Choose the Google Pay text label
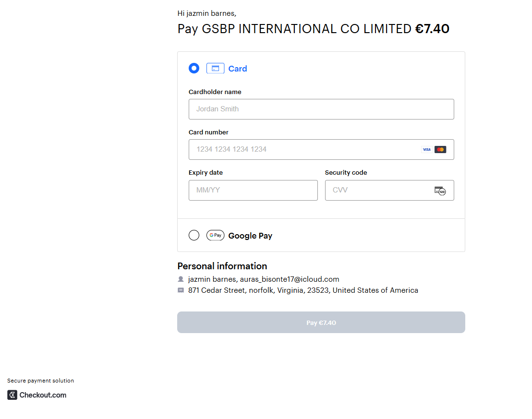The width and height of the screenshot is (532, 419). [250, 236]
